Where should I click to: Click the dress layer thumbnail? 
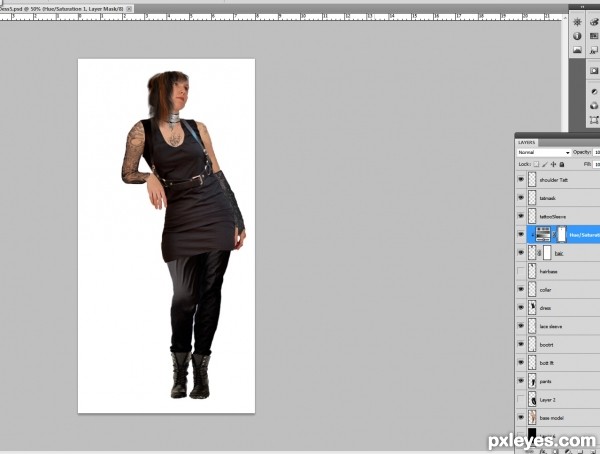532,307
